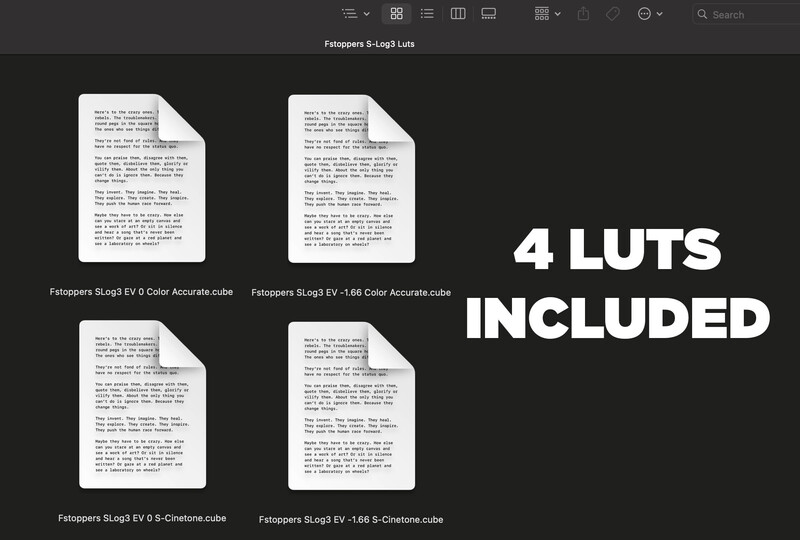Click the magnifying glass search icon
The image size is (800, 540).
click(703, 14)
